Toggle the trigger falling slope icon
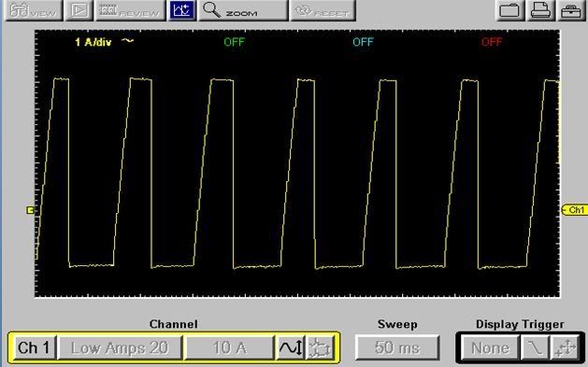Viewport: 588px width, 367px height. coord(535,348)
